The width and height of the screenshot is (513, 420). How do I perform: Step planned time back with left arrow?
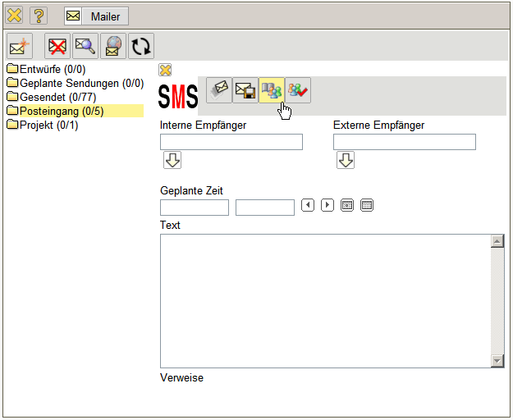coord(308,205)
